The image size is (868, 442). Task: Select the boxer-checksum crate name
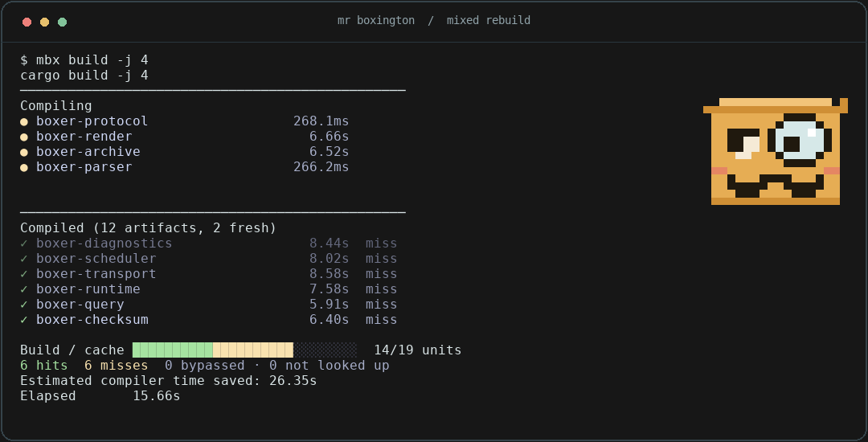tap(92, 320)
